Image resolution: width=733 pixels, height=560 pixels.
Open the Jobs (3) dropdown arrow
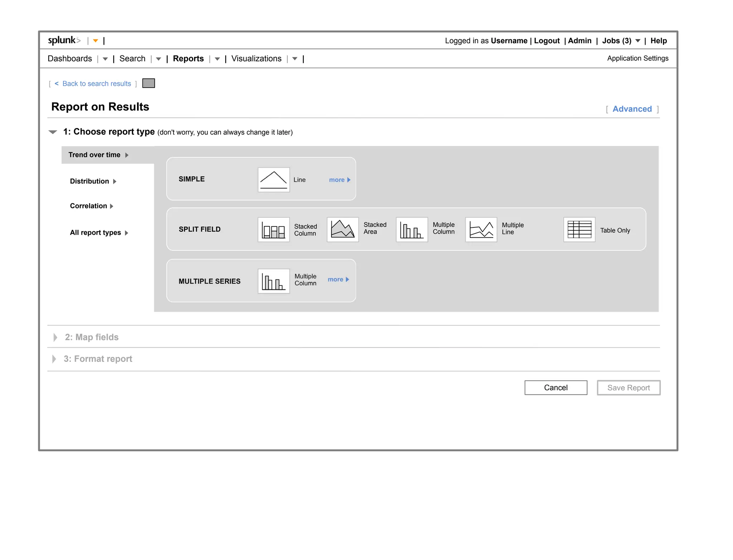coord(638,41)
